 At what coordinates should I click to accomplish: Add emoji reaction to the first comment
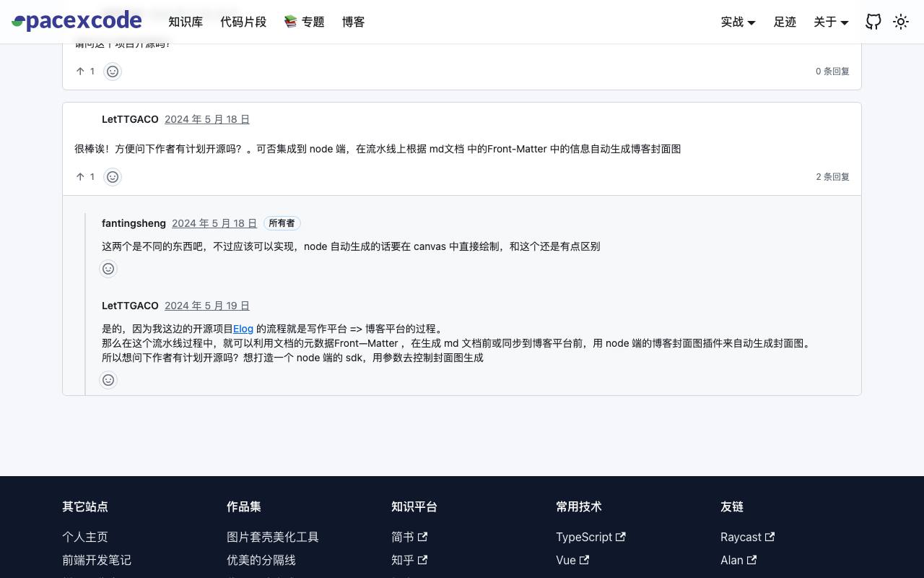[113, 72]
